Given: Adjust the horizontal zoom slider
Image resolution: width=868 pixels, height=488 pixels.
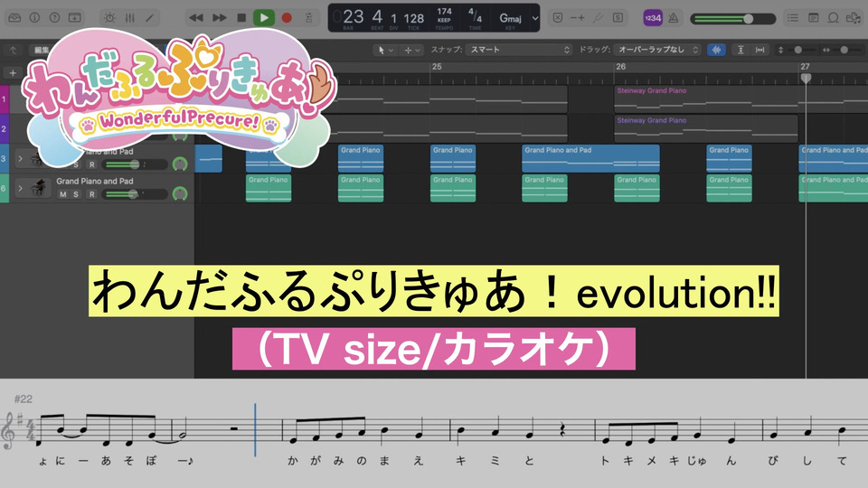Looking at the screenshot, I should pyautogui.click(x=843, y=50).
